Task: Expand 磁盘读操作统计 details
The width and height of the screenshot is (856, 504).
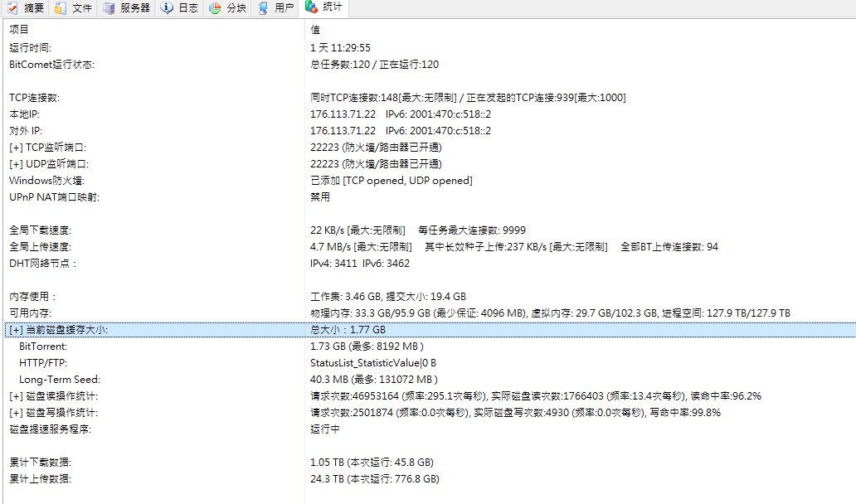Action: point(15,396)
